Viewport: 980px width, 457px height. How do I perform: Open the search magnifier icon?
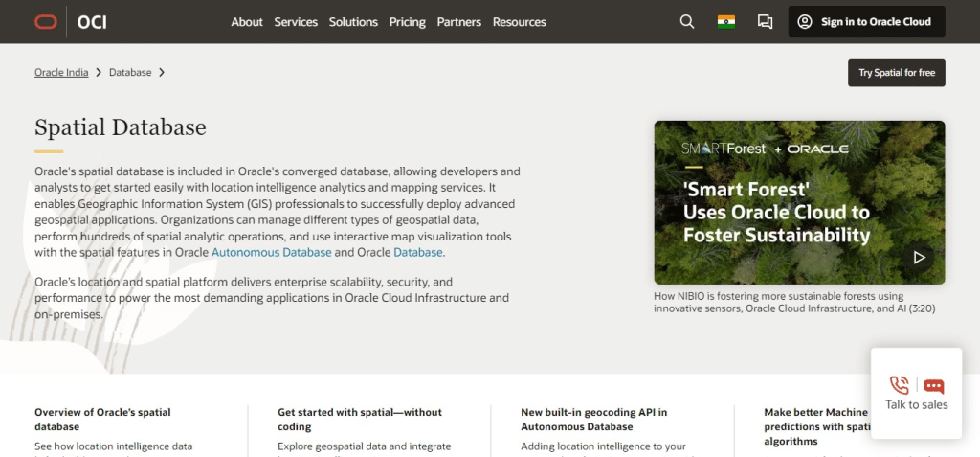(687, 22)
